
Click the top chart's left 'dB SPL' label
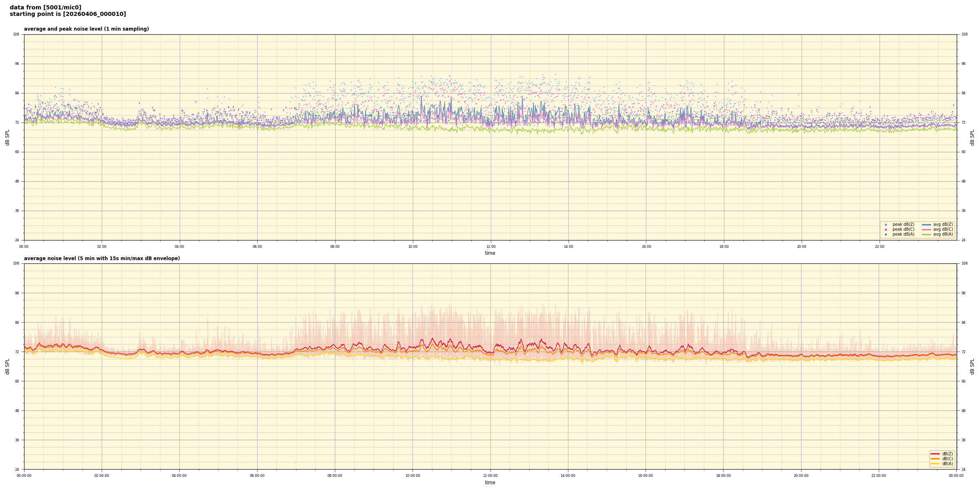(x=7, y=137)
